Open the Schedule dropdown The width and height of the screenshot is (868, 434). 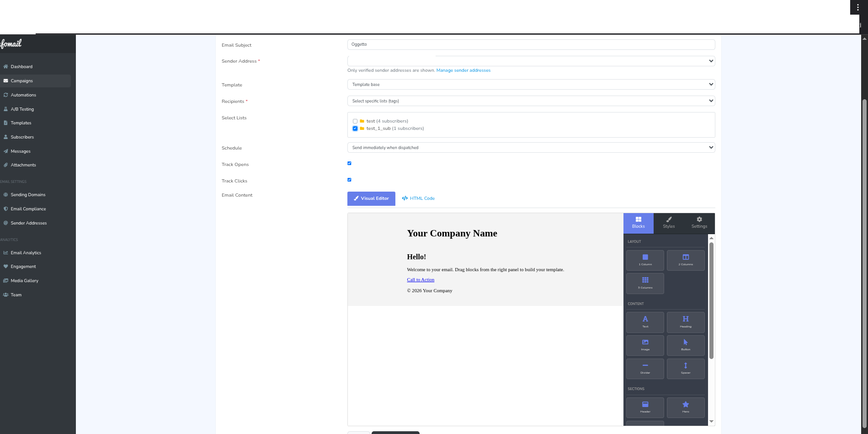531,148
